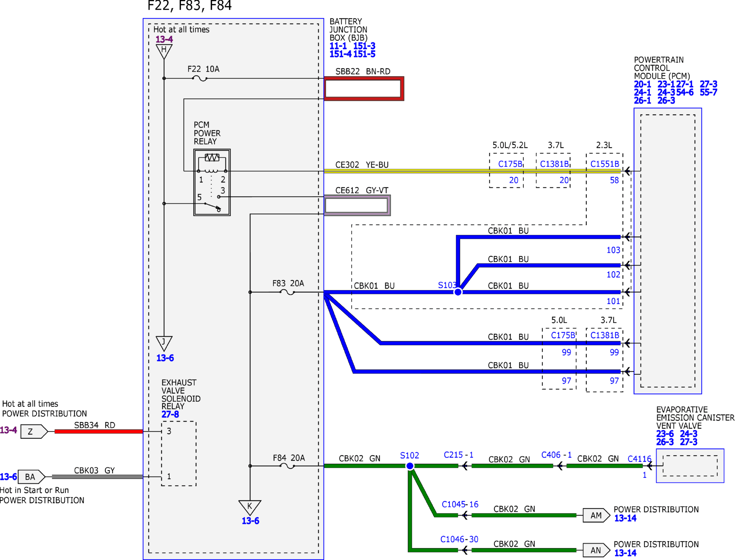Open 13-6 link next to BA connector
The height and width of the screenshot is (560, 735).
tap(9, 477)
